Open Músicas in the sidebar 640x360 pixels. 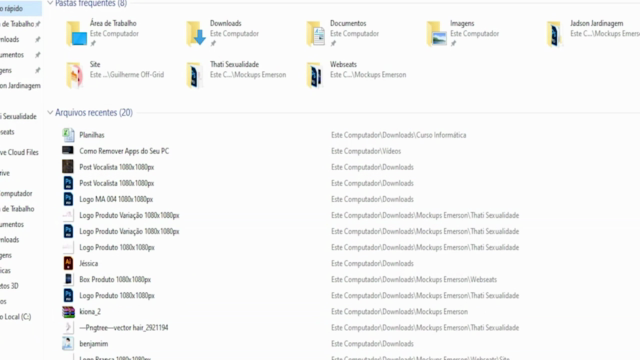click(6, 271)
